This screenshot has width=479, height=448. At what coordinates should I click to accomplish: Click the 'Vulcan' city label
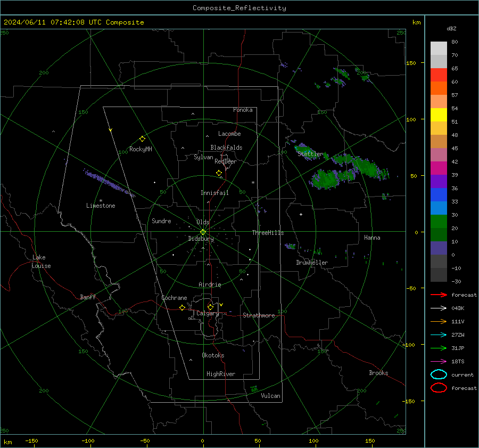(270, 396)
